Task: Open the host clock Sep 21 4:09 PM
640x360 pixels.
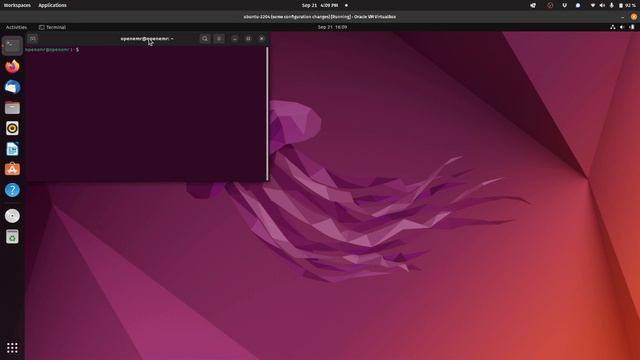Action: pos(320,5)
